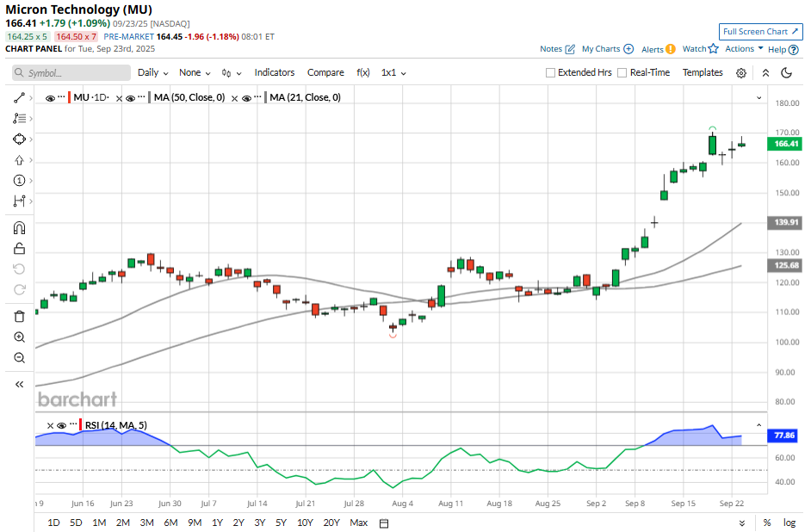Open the 1x1 layout dropdown
Viewport: 811px width, 532px height.
(393, 73)
